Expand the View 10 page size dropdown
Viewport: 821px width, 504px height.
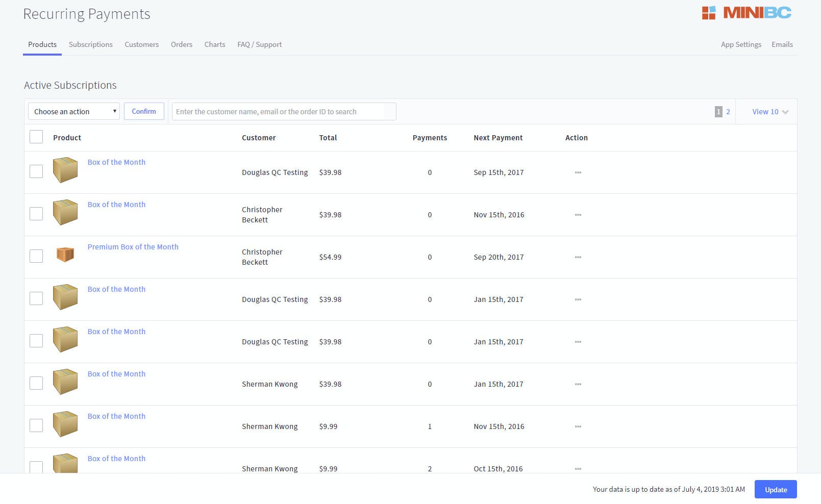tap(770, 112)
